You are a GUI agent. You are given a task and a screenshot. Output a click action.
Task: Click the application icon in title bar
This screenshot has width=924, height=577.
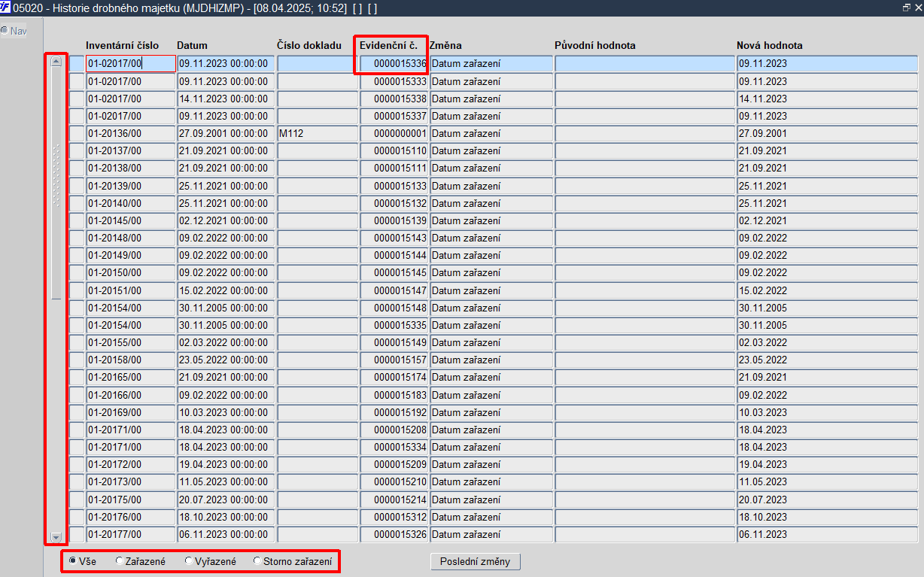click(x=6, y=7)
